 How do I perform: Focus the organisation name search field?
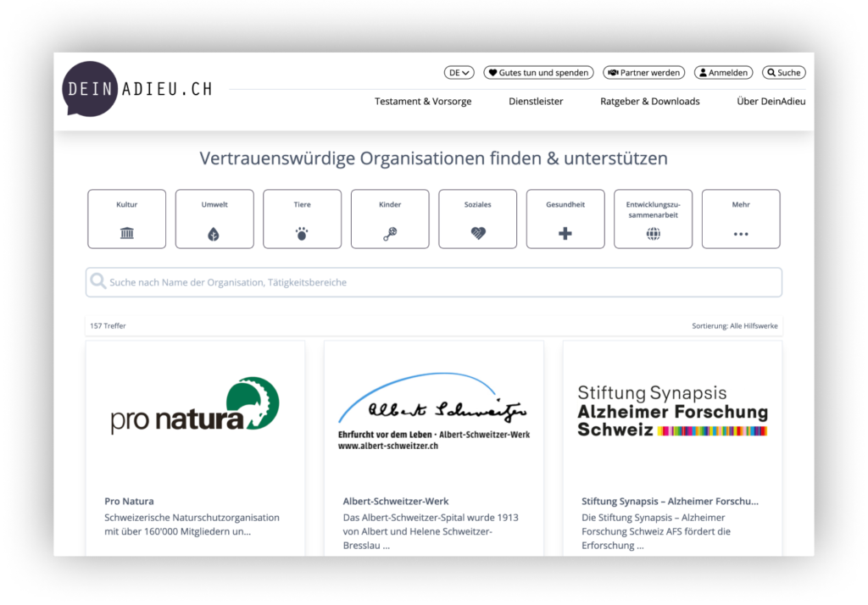pyautogui.click(x=434, y=282)
